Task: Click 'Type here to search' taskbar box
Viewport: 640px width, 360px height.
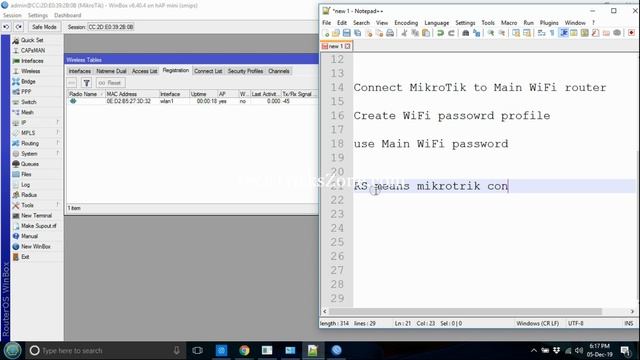Action: point(105,351)
